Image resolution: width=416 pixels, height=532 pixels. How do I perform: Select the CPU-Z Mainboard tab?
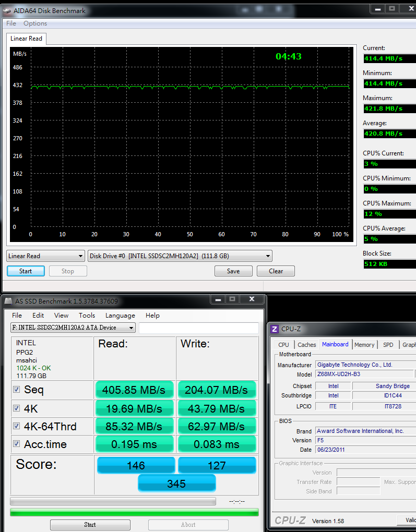click(x=335, y=344)
